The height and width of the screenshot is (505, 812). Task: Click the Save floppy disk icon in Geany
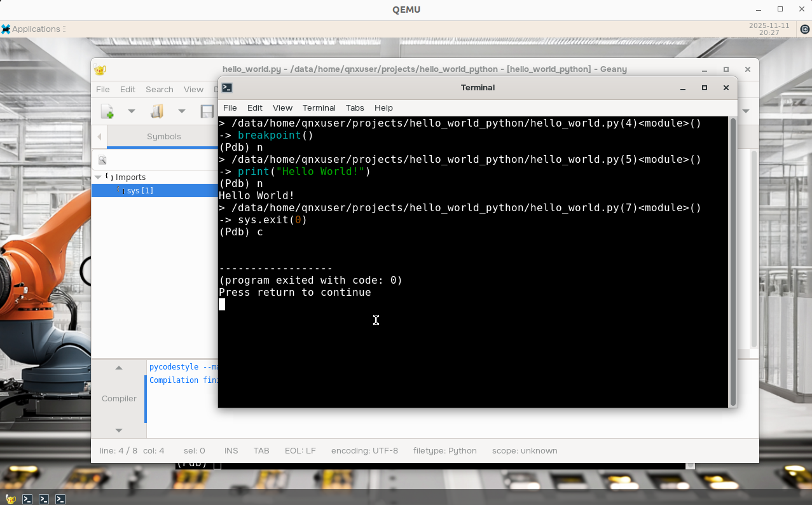coord(207,111)
